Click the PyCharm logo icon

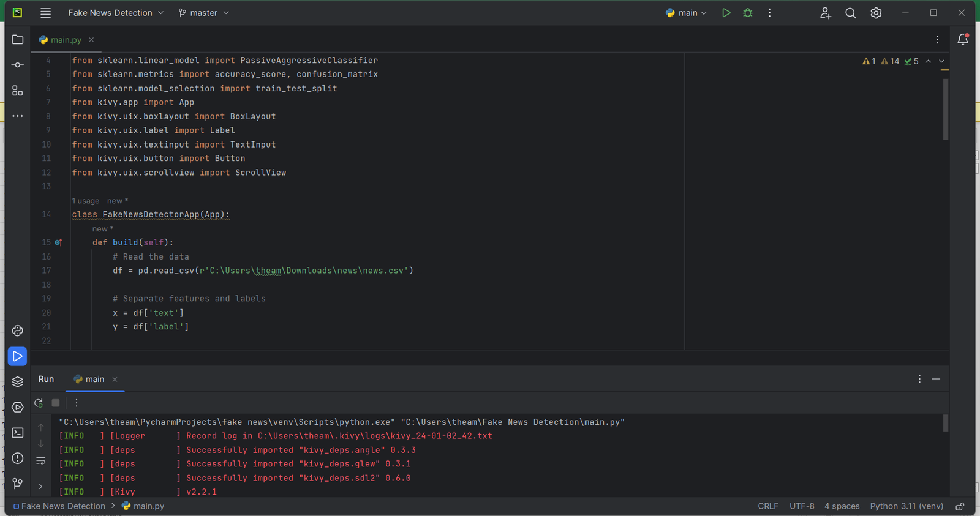click(x=18, y=13)
